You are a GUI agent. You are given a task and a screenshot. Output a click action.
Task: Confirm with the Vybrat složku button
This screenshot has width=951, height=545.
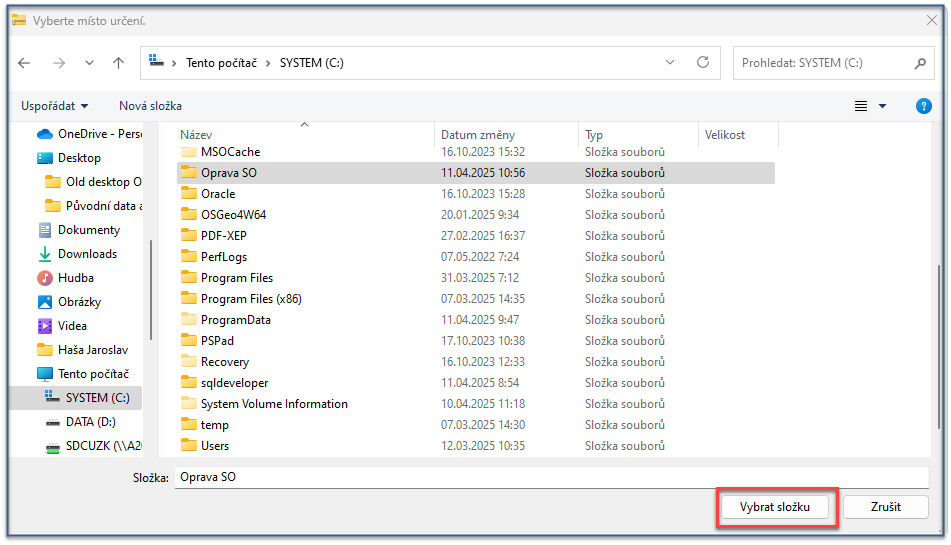(x=775, y=507)
